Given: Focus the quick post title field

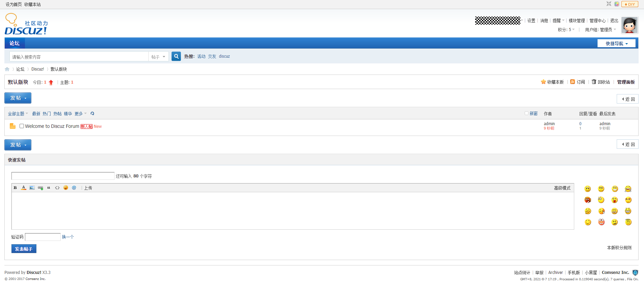Looking at the screenshot, I should click(63, 176).
